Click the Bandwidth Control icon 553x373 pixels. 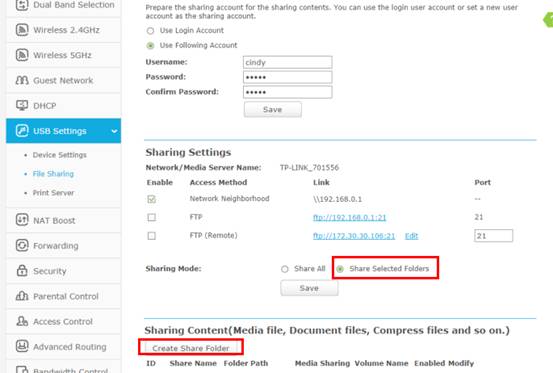22,370
